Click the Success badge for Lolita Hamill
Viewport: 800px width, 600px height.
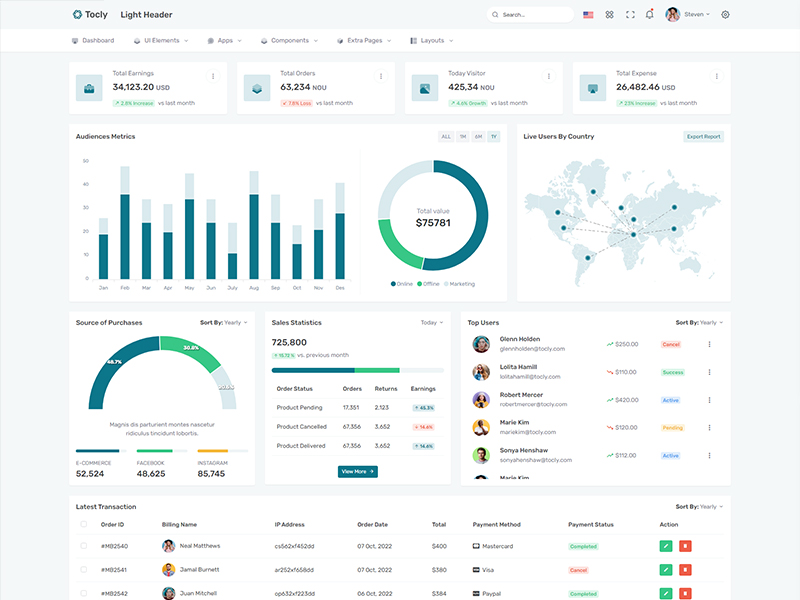click(x=672, y=372)
